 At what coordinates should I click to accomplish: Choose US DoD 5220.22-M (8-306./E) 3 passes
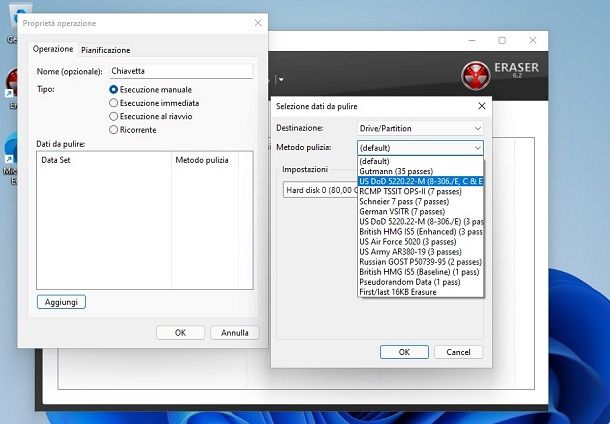click(420, 222)
